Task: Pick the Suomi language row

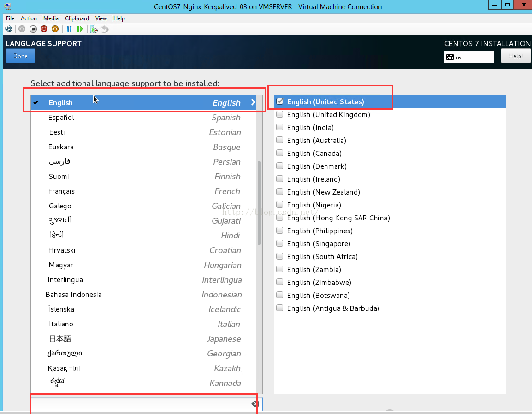Action: [x=144, y=177]
